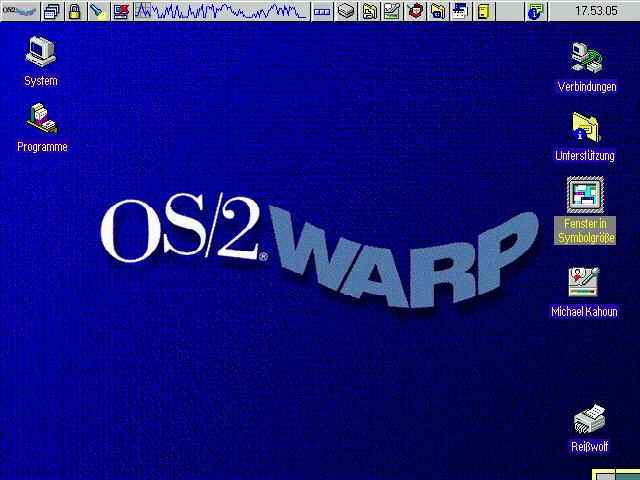Open the folder with printer icon in WarpCenter

point(369,11)
